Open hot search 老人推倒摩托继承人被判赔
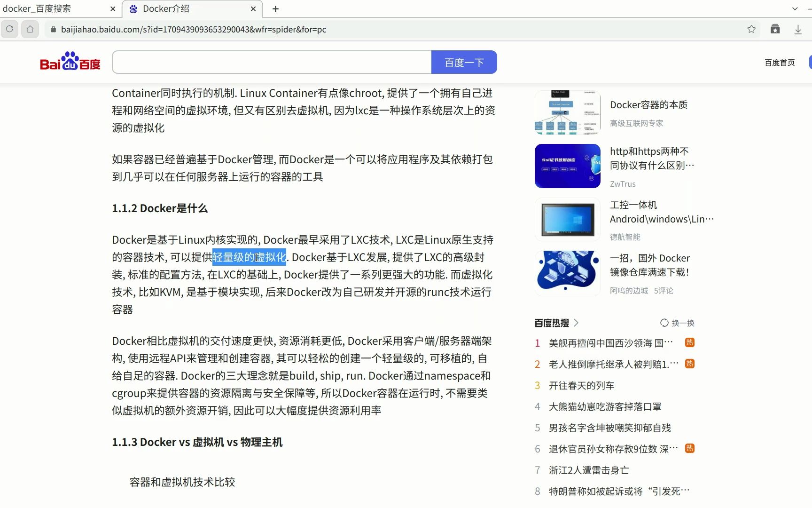The width and height of the screenshot is (812, 508). click(x=614, y=365)
